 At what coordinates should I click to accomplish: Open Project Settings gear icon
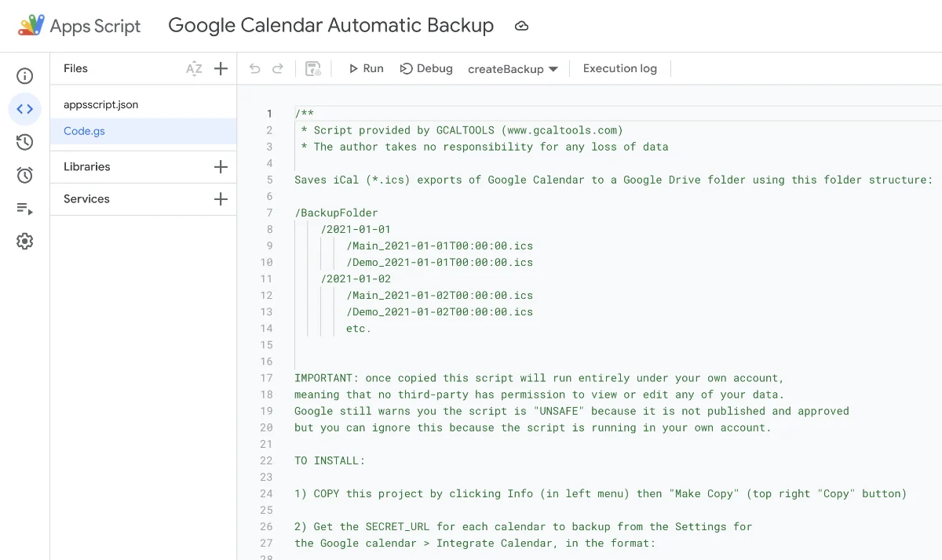(25, 241)
